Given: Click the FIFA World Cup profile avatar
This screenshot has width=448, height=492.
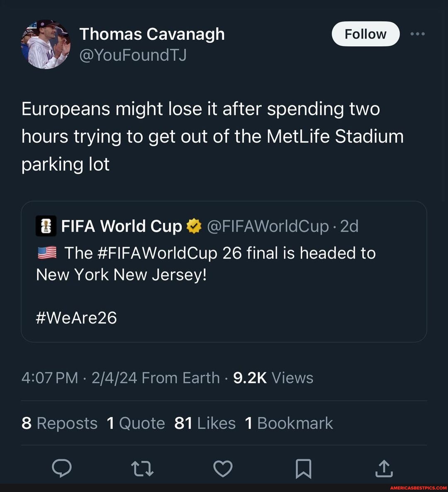Looking at the screenshot, I should coord(46,226).
